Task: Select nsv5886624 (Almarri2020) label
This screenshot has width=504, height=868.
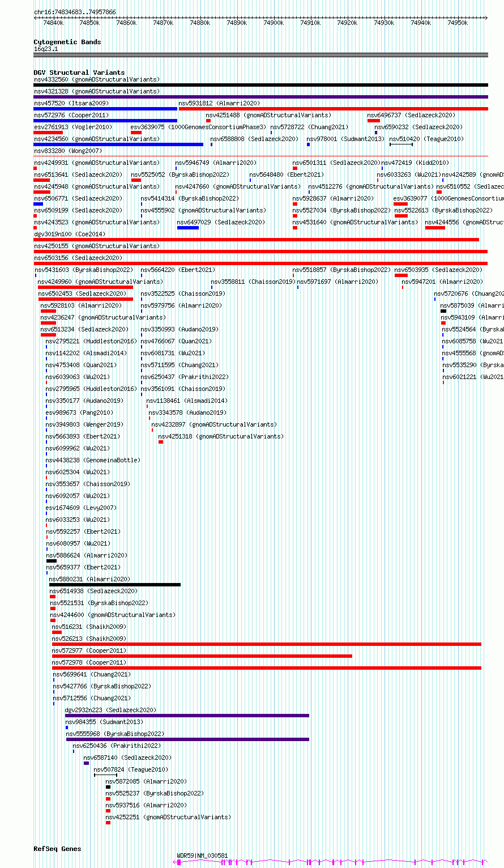Action: click(x=87, y=555)
